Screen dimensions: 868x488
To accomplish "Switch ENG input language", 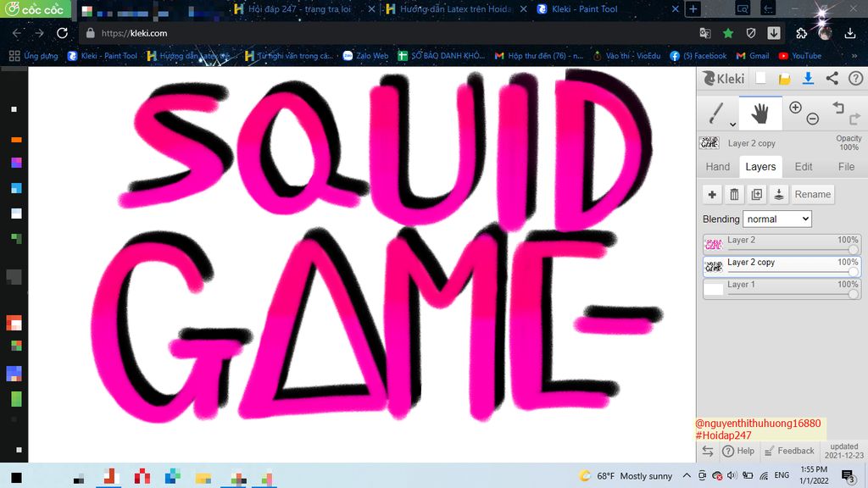I will click(x=782, y=475).
